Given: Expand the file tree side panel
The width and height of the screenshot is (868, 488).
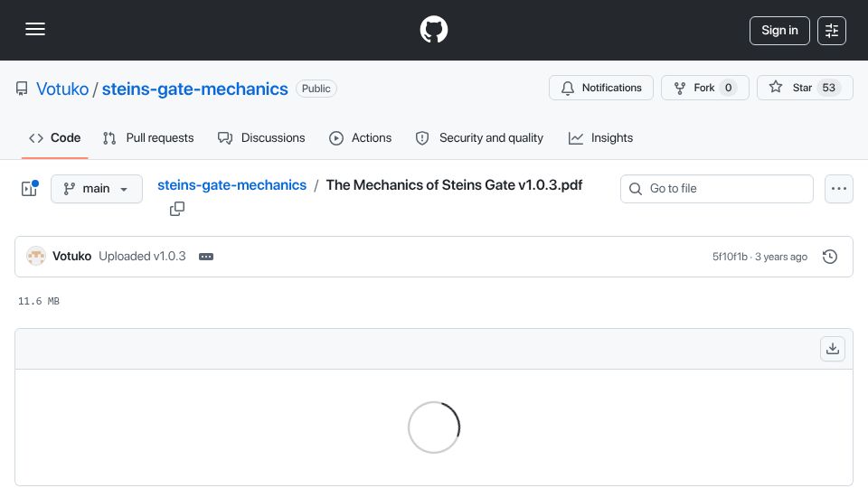Looking at the screenshot, I should pyautogui.click(x=29, y=189).
